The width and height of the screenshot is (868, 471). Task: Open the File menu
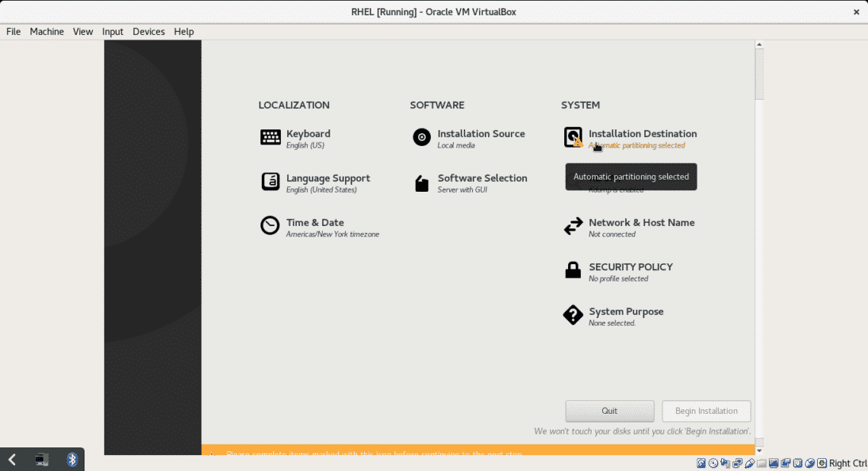(13, 31)
